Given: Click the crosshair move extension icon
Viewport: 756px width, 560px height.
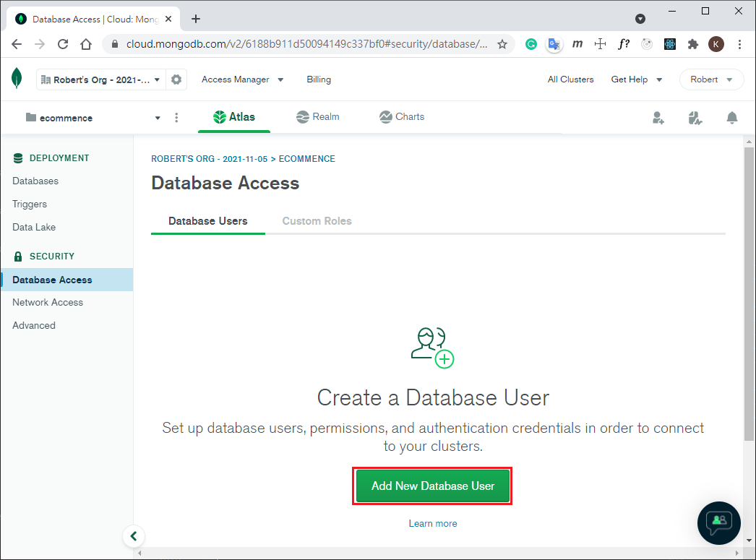Looking at the screenshot, I should (601, 44).
